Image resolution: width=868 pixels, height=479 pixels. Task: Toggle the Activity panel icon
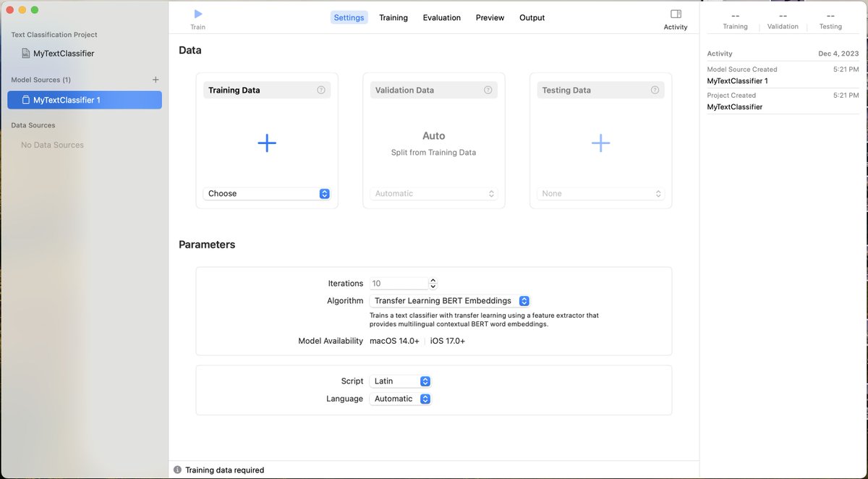coord(676,14)
